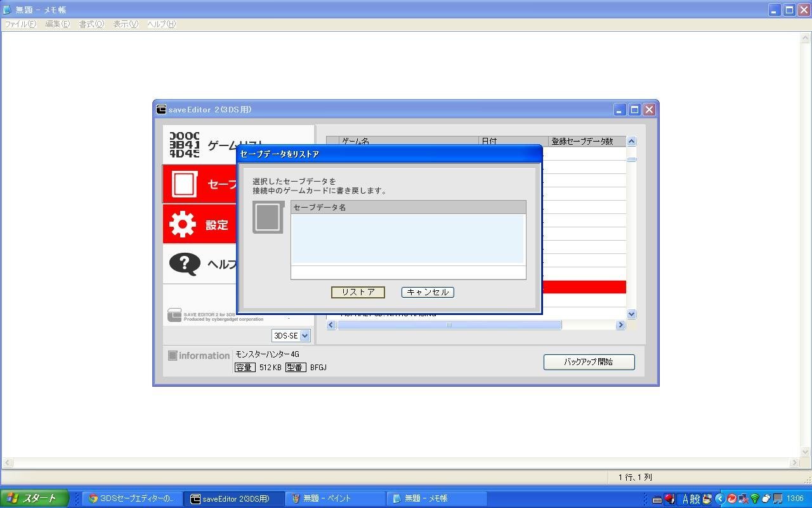Open the 書式 menu in Notepad
This screenshot has height=508, width=812.
tap(91, 24)
